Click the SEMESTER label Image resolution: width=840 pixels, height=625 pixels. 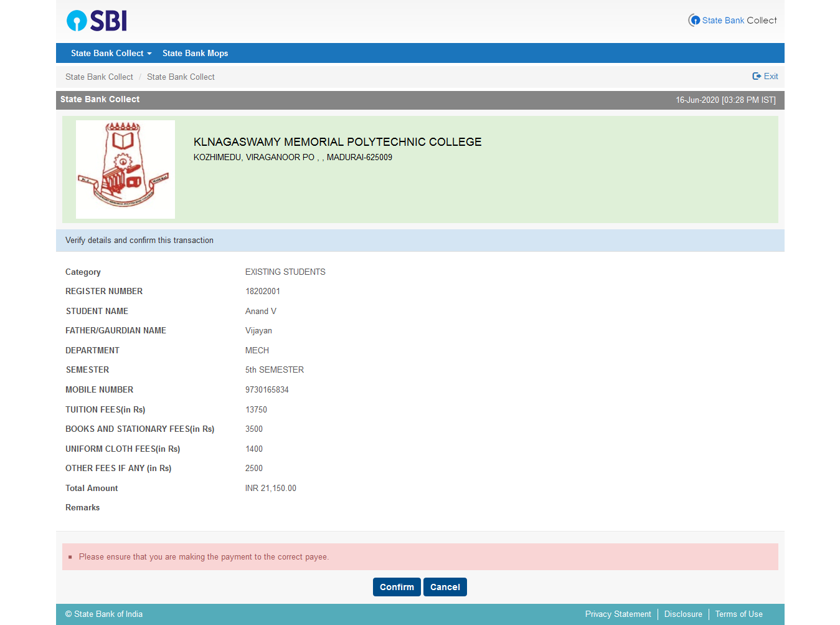(x=87, y=370)
